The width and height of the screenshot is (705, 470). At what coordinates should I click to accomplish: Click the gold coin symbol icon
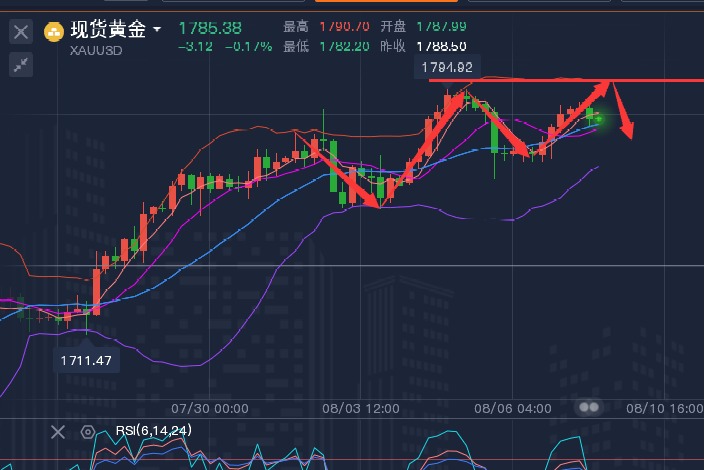click(x=53, y=32)
